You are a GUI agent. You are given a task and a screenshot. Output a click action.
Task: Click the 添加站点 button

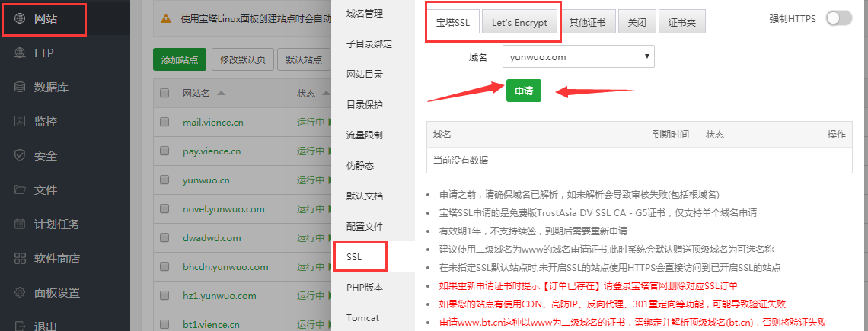pyautogui.click(x=180, y=59)
